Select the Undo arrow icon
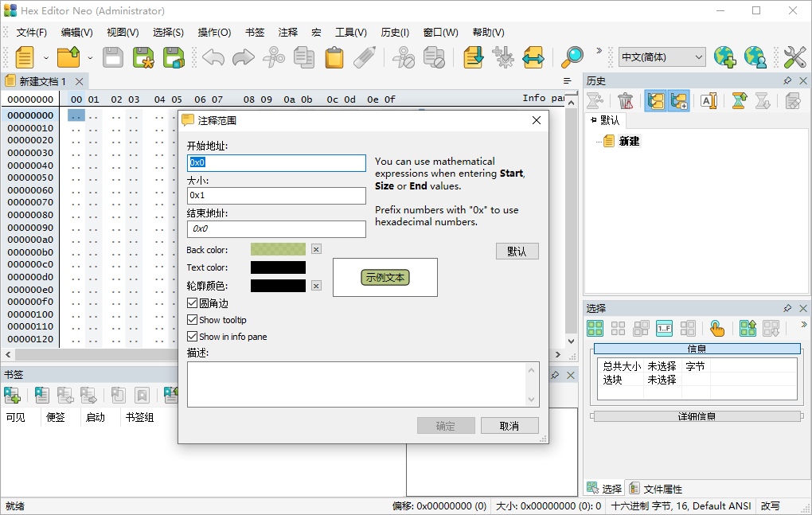 click(213, 57)
